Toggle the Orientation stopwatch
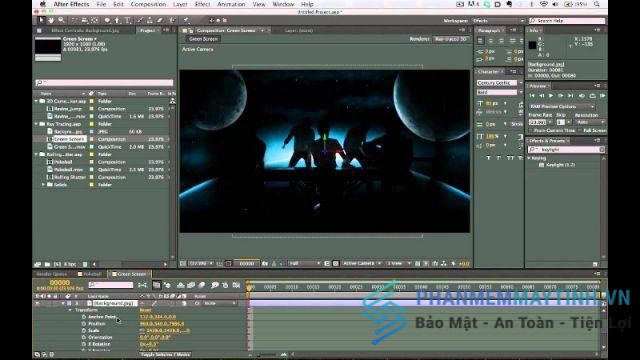 click(84, 337)
